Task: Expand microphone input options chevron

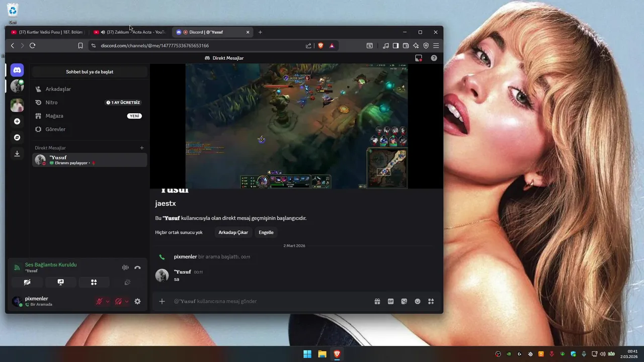Action: coord(108,301)
